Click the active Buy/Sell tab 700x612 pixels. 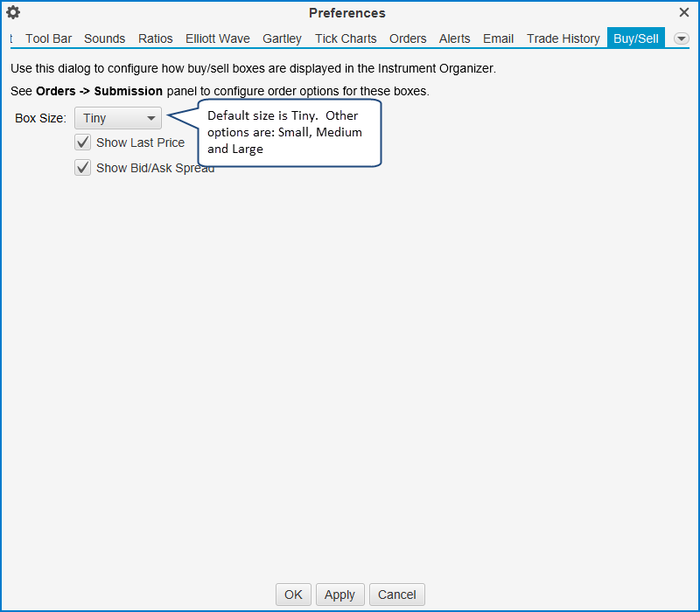click(636, 38)
